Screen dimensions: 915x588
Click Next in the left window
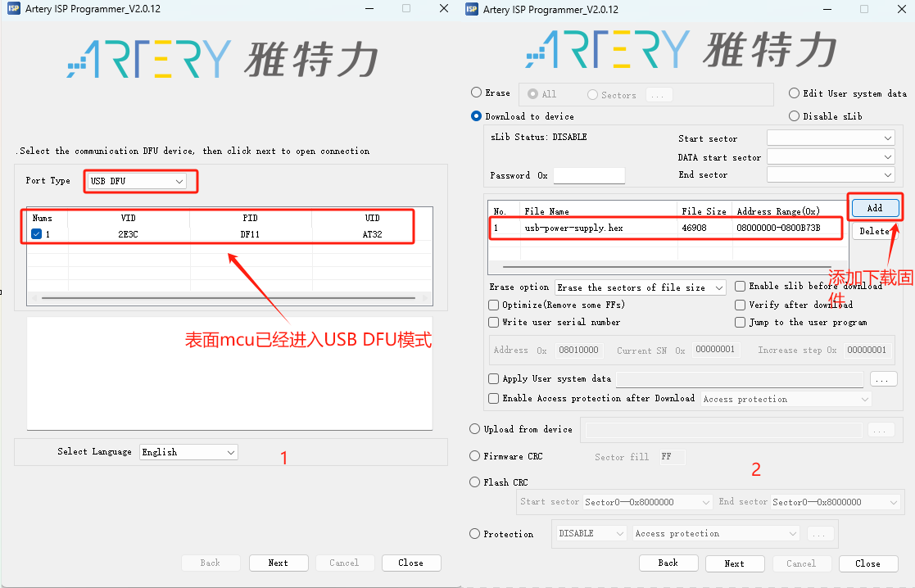279,563
